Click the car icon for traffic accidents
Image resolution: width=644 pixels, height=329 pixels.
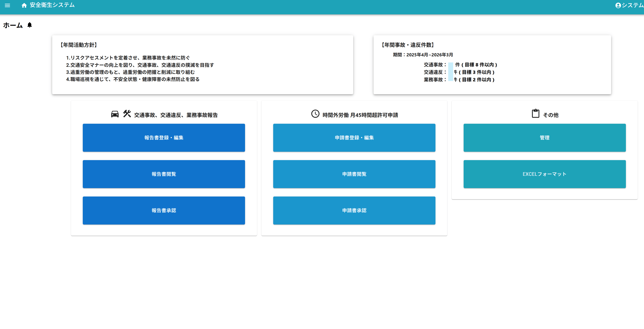[115, 114]
